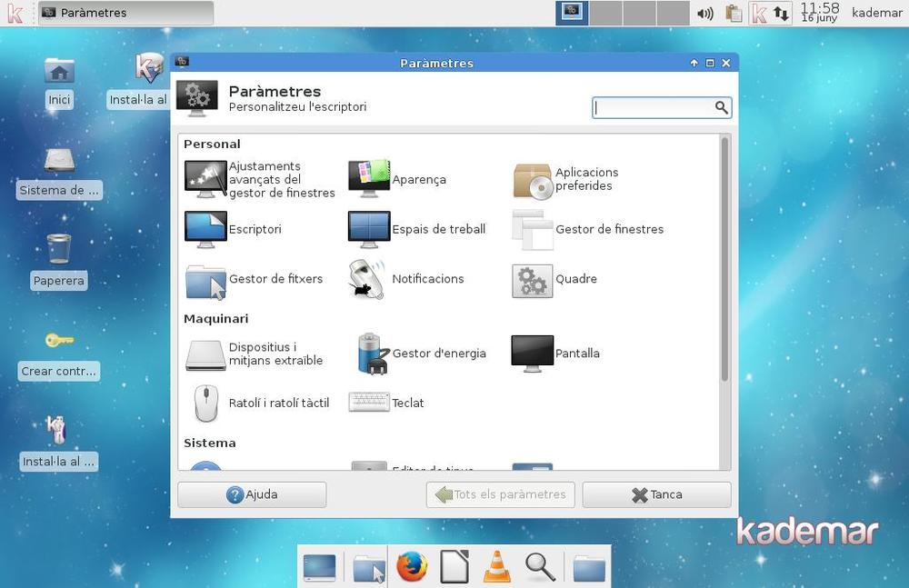Open Gestor de finestres settings
Screen dimensions: 909x588
[x=533, y=229]
